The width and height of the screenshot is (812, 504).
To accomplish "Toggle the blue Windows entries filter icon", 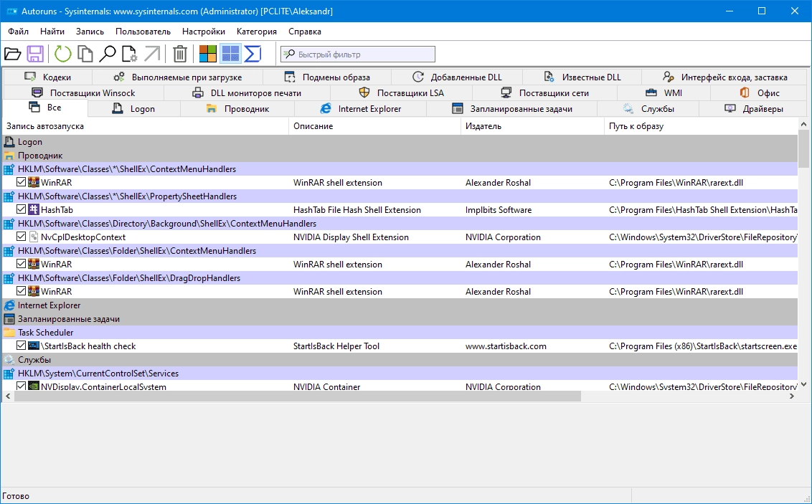I will (x=230, y=54).
